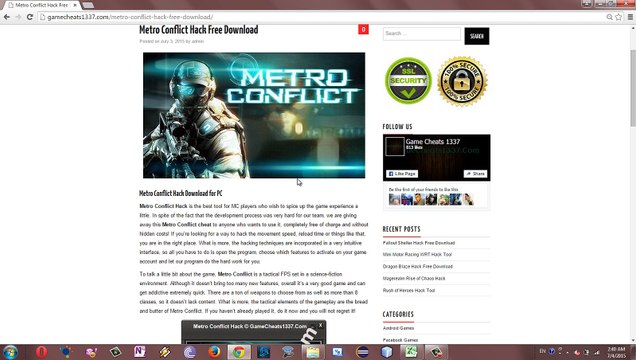
Task: Click the red comment count badge
Action: click(x=363, y=29)
